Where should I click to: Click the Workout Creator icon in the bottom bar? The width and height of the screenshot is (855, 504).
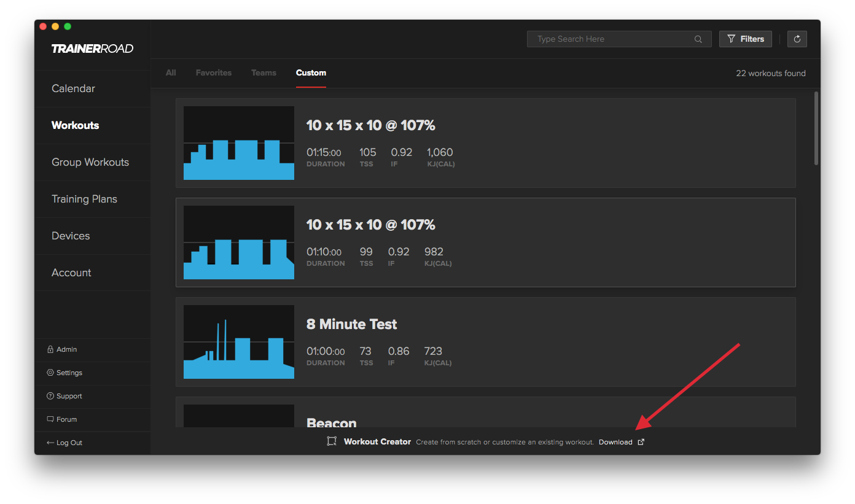pyautogui.click(x=332, y=441)
